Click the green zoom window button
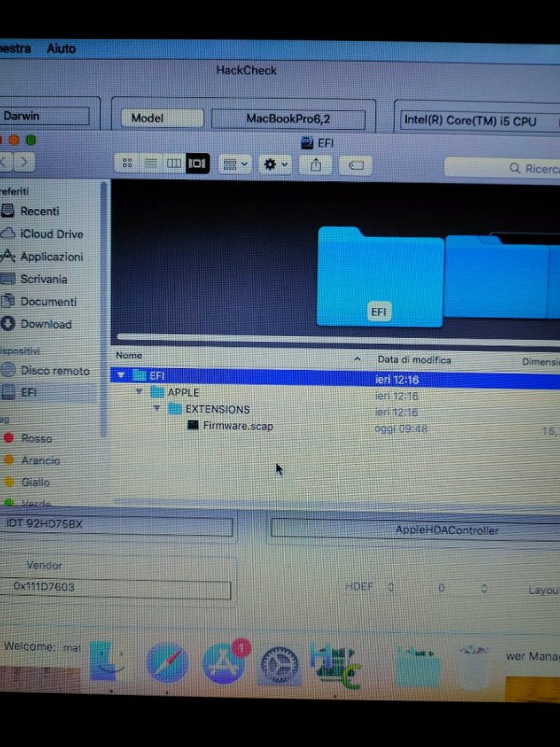Image resolution: width=560 pixels, height=747 pixels. (x=31, y=140)
